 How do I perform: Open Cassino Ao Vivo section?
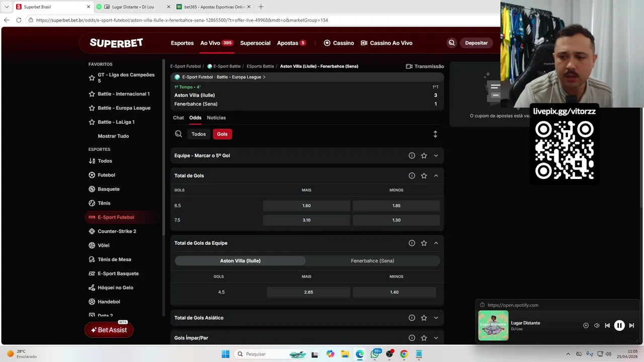pyautogui.click(x=386, y=43)
